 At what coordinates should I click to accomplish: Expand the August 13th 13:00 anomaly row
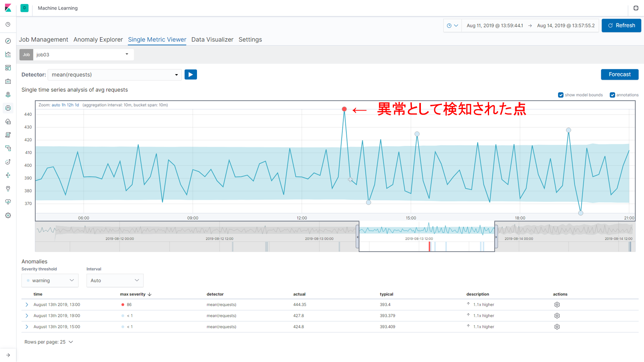27,305
